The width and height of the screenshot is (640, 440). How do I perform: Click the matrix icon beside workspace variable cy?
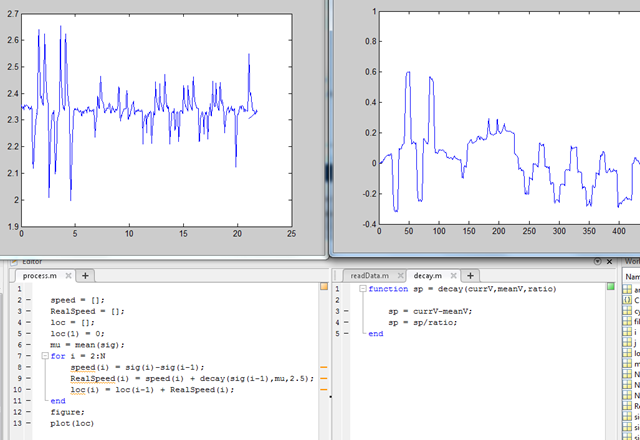click(x=627, y=310)
